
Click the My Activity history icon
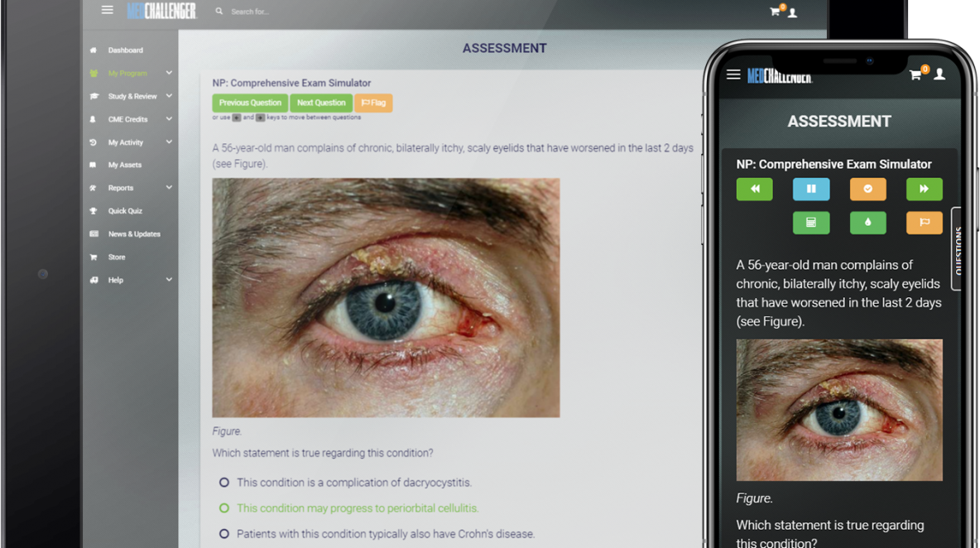coord(94,142)
